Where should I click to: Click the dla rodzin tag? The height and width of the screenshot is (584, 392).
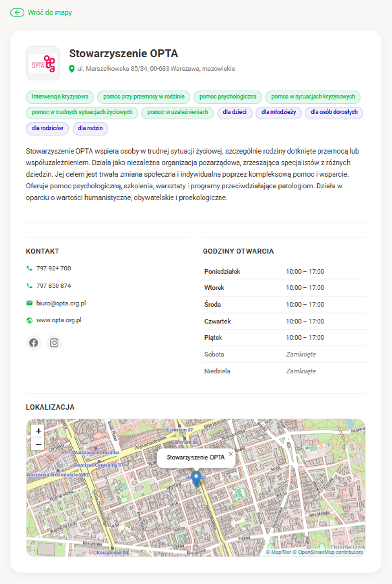coord(90,128)
